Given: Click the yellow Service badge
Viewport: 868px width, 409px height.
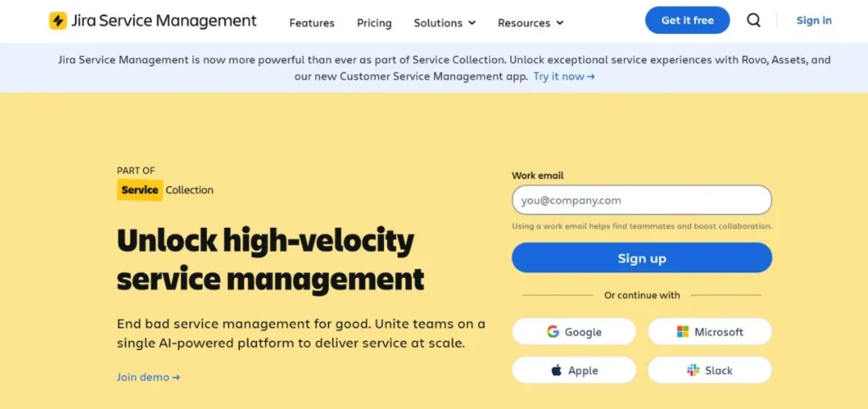Looking at the screenshot, I should tap(140, 191).
